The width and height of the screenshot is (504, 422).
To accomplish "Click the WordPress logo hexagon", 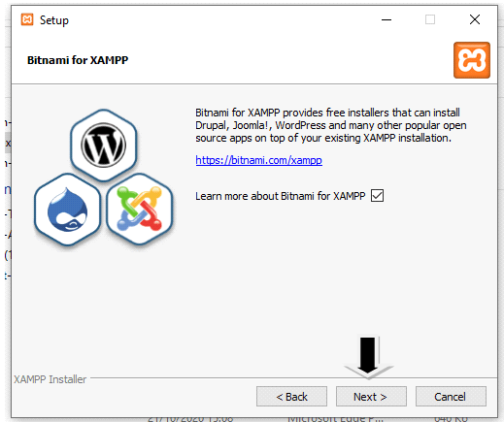I will [x=104, y=146].
